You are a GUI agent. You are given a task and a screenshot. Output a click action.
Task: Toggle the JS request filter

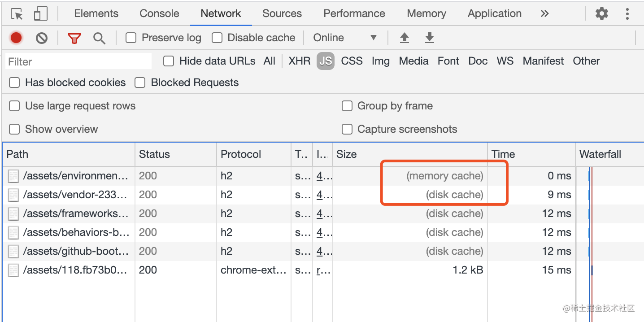point(326,61)
